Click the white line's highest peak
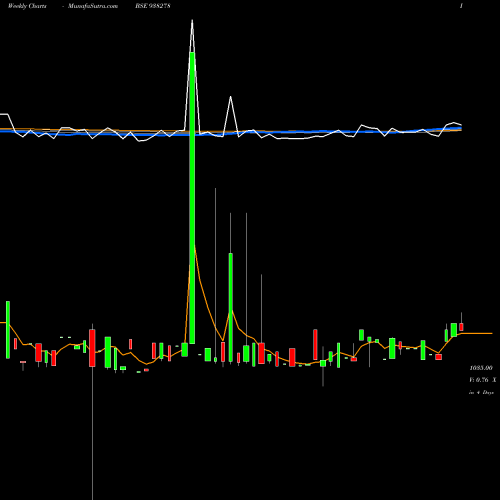Image resolution: width=500 pixels, height=500 pixels. click(x=192, y=21)
